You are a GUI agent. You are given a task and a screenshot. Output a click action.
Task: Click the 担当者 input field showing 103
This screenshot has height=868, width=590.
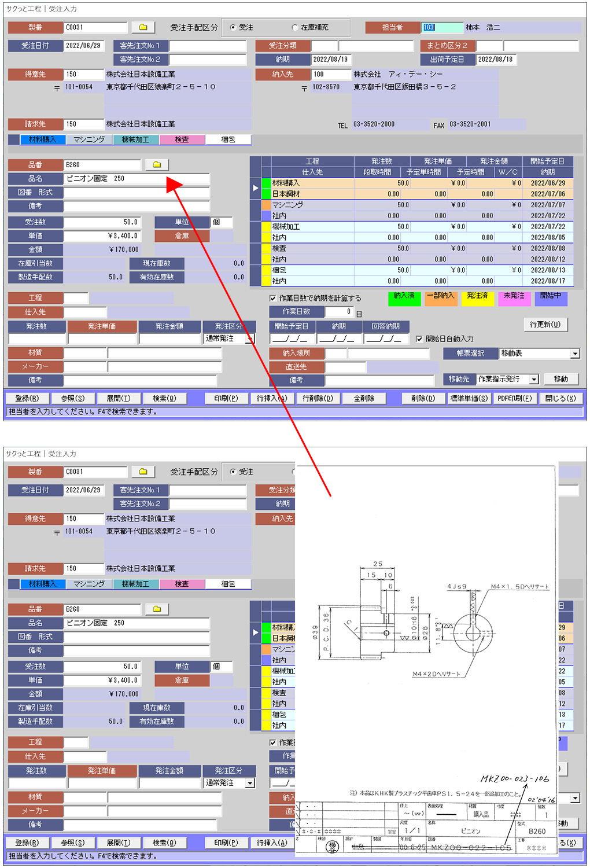coord(442,27)
